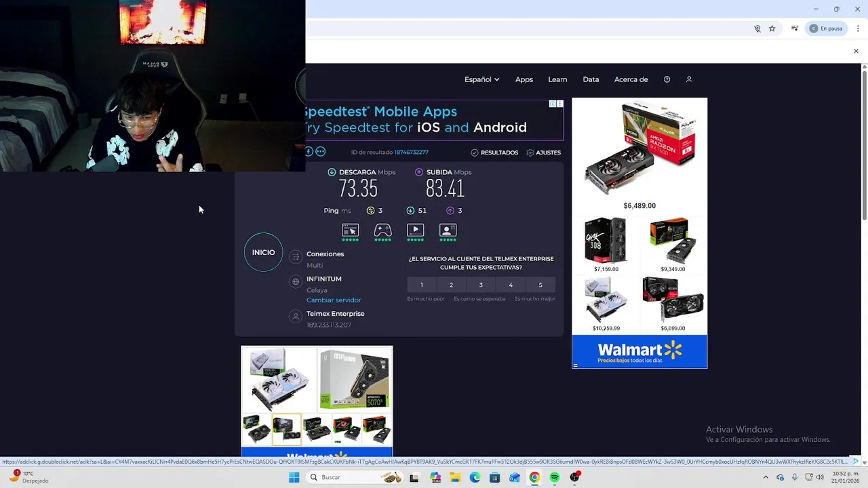The image size is (868, 488).
Task: Open the Learn menu item
Action: click(557, 79)
